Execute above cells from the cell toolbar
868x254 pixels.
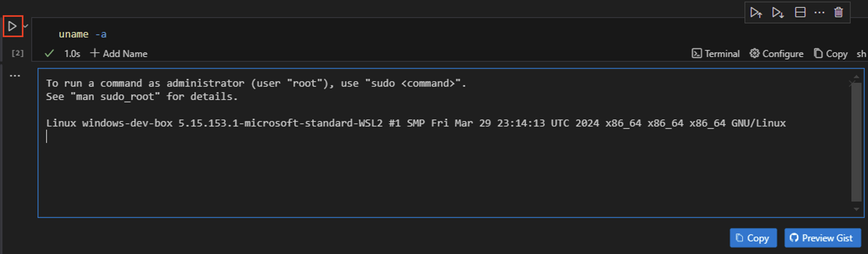756,13
